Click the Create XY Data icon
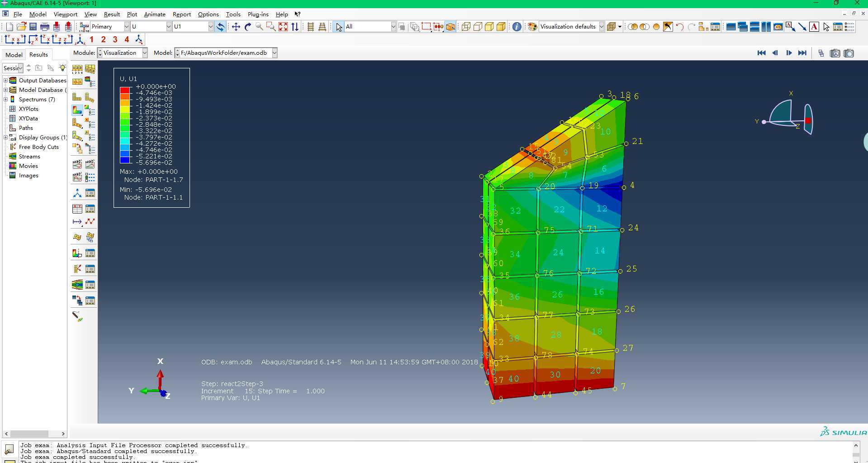The image size is (868, 463). tap(77, 209)
